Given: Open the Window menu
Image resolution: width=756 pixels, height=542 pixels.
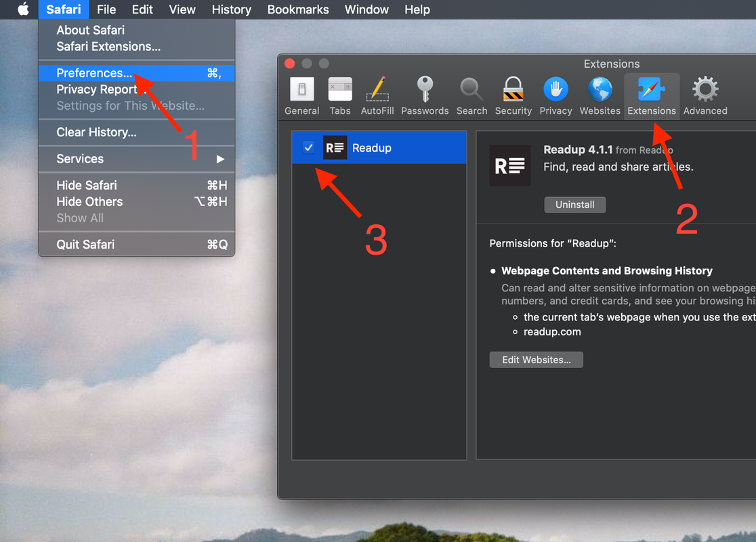Looking at the screenshot, I should [x=366, y=9].
